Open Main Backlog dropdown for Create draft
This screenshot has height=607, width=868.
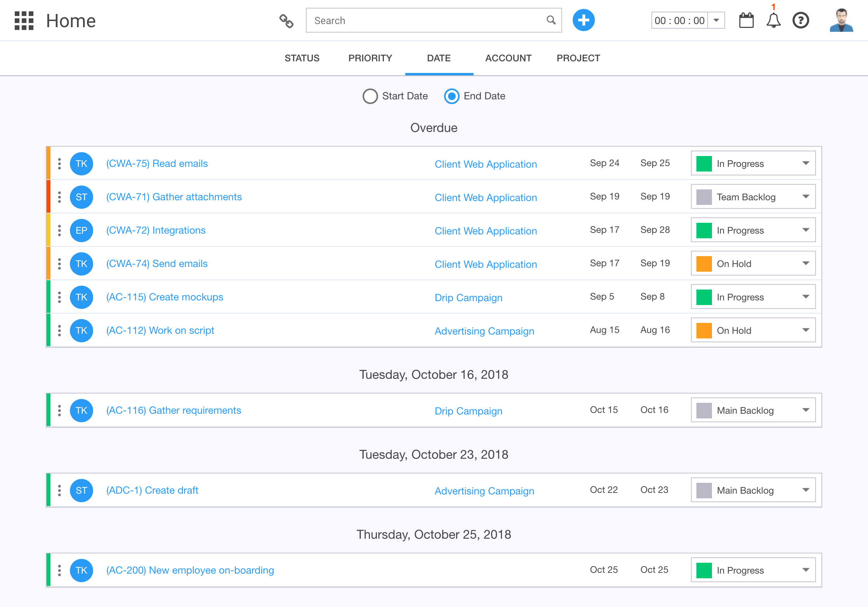point(753,490)
